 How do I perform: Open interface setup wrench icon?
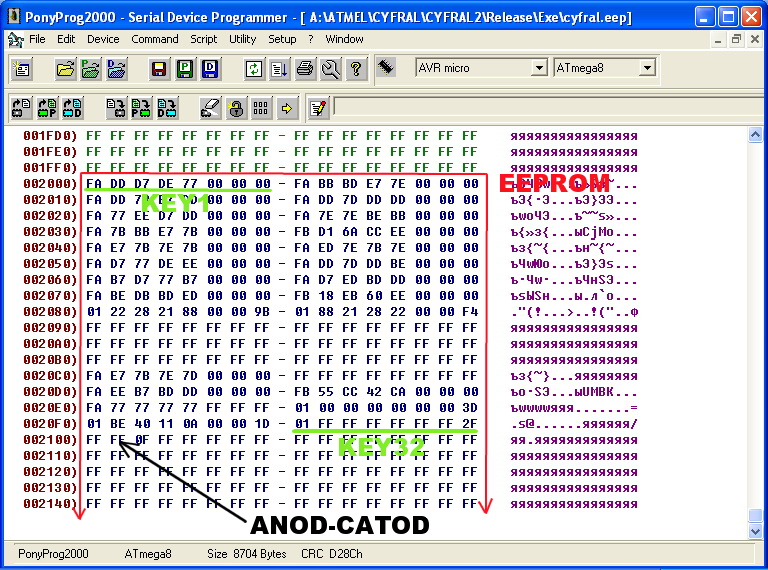tap(331, 69)
